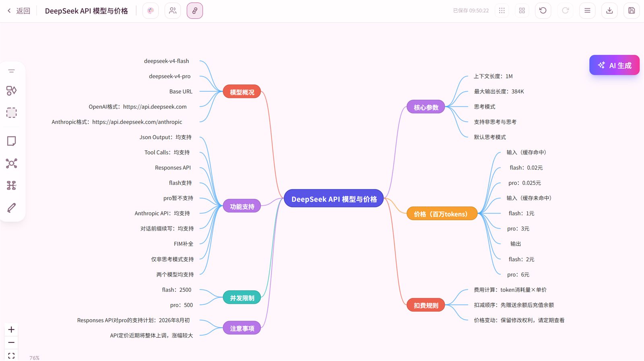Image resolution: width=644 pixels, height=361 pixels.
Task: Click the pro：6元 leaf text
Action: point(518,274)
